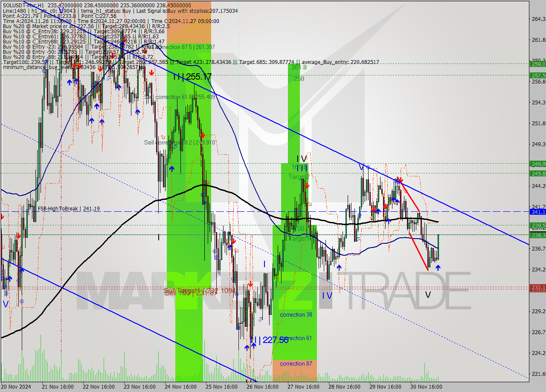Viewport: 546px width, 392px height.
Task: Click the green 246.9 price level tag
Action: click(538, 163)
